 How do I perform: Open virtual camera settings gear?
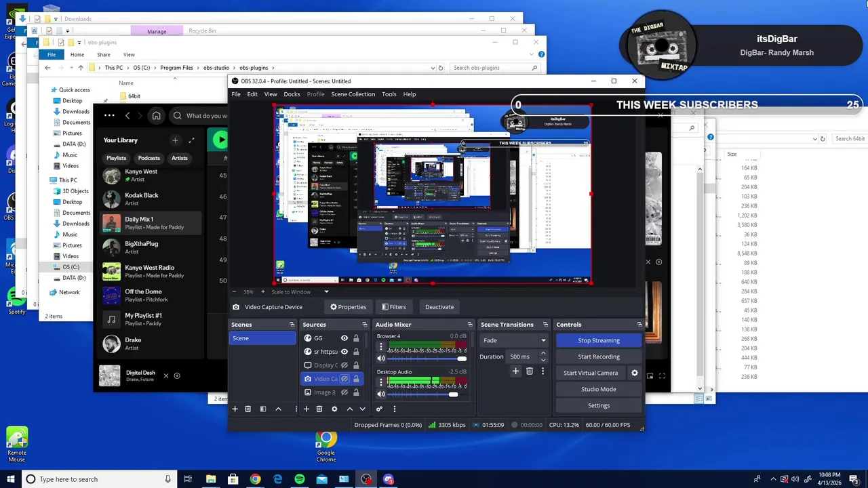tap(635, 373)
